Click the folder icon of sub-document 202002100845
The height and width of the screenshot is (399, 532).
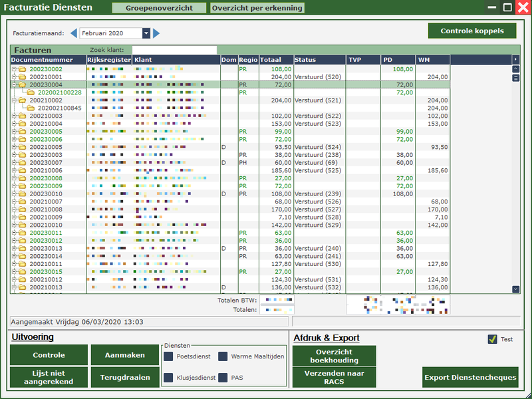coord(30,108)
